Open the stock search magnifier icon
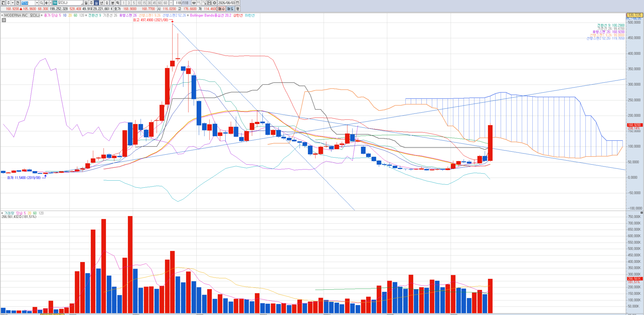Screen dimensions: 644x315 tap(42, 3)
